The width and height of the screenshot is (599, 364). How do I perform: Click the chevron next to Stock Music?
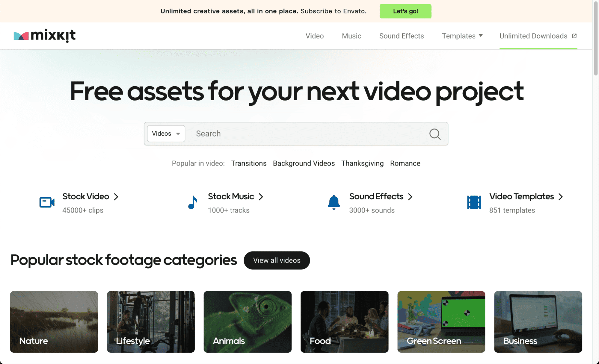261,197
